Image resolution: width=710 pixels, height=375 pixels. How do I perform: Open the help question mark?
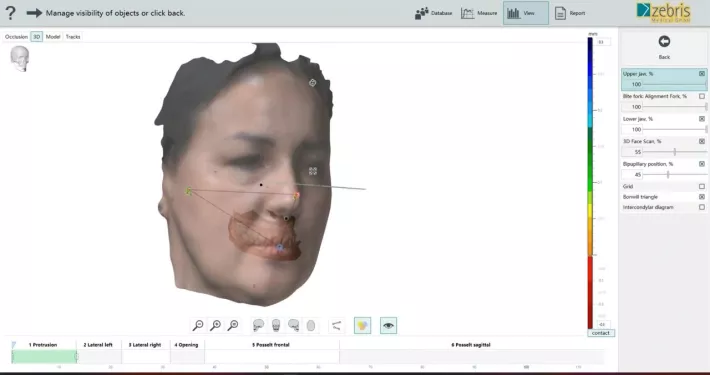coord(10,13)
